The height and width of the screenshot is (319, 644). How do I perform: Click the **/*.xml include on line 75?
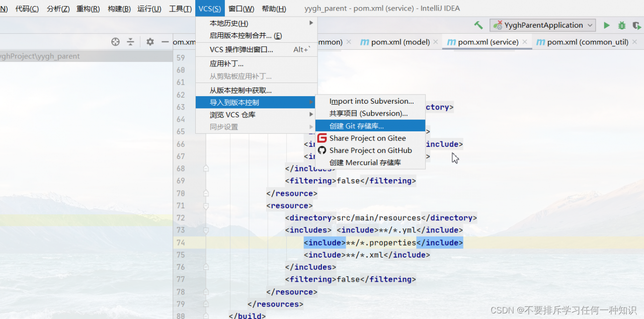tap(367, 255)
